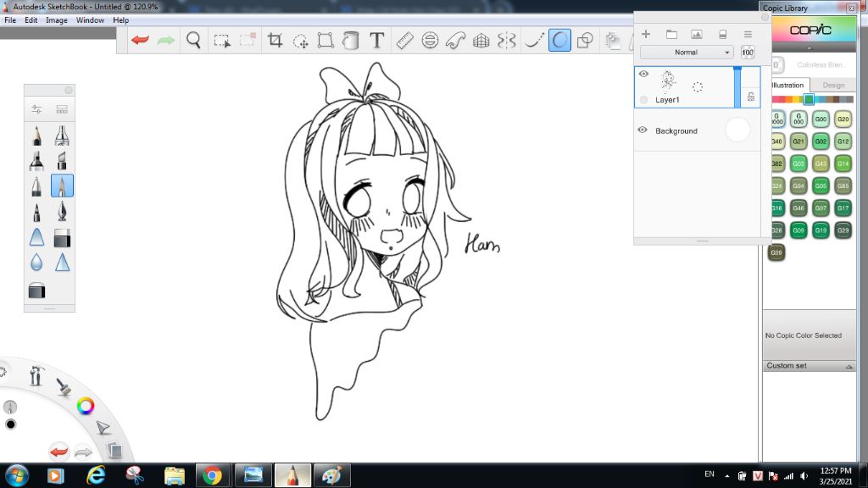The image size is (868, 488).
Task: Open the layer editor hamburger menu
Action: 748,34
